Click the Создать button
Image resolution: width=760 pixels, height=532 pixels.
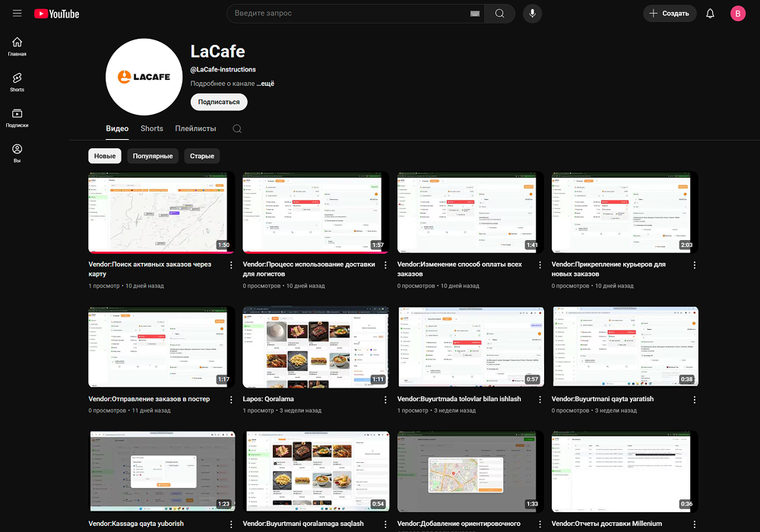[x=670, y=14]
